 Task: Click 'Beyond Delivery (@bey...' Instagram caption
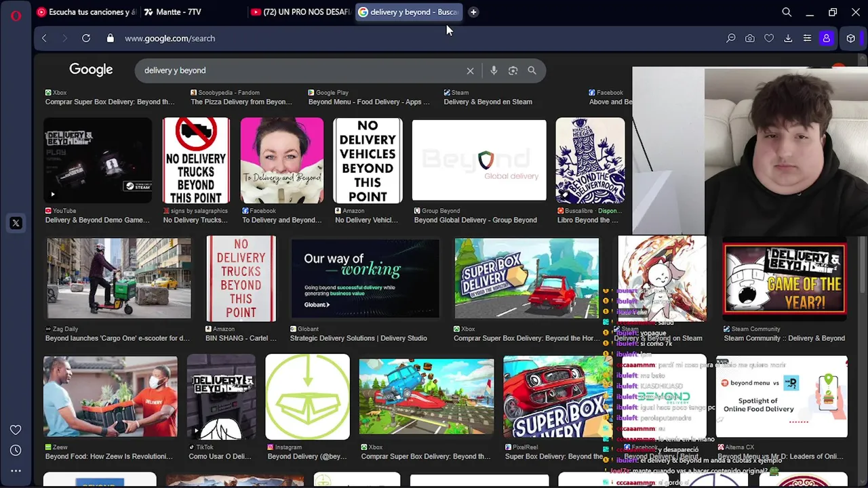(307, 456)
